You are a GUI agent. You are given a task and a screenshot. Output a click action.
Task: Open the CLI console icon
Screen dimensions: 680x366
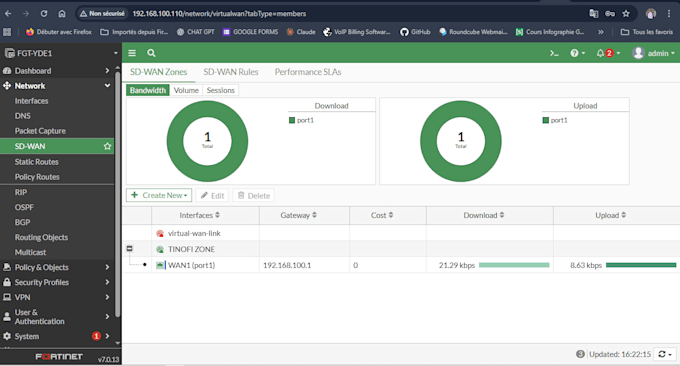pyautogui.click(x=554, y=53)
